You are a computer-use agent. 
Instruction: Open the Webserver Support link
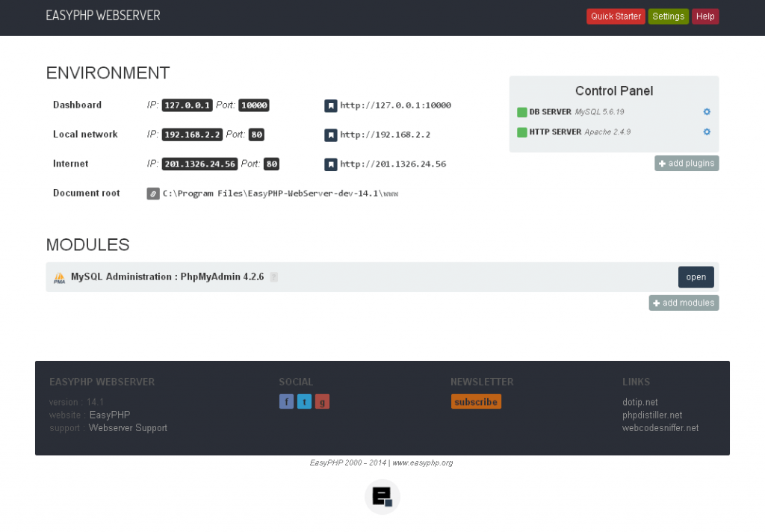pyautogui.click(x=128, y=428)
